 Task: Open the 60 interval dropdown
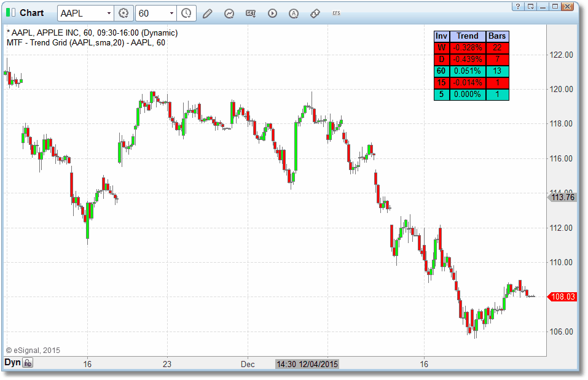[171, 13]
